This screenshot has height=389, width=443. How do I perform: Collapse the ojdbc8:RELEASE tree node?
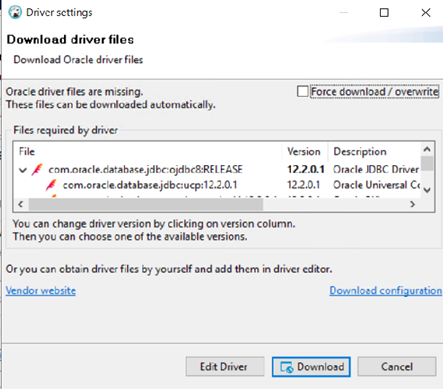[x=23, y=170]
